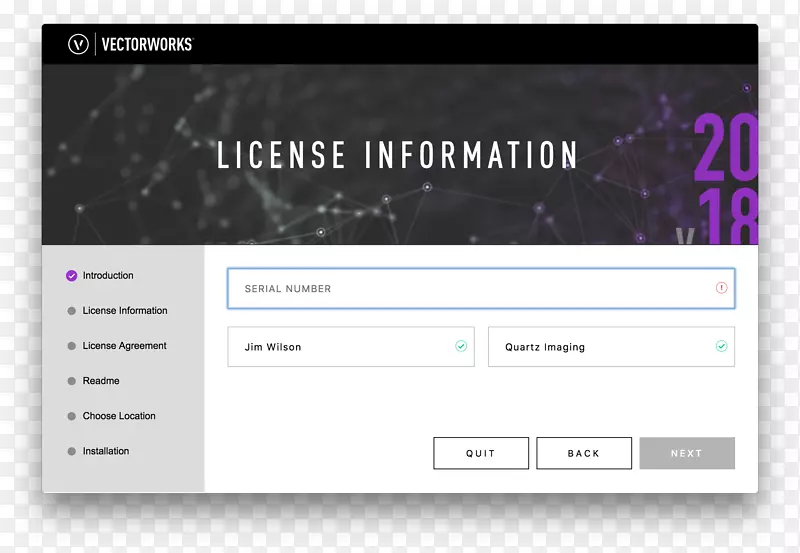Click the grayed-out Next button

[x=687, y=453]
